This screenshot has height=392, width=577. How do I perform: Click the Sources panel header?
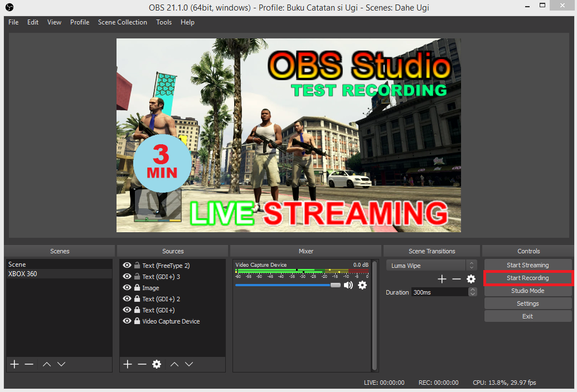click(x=173, y=251)
